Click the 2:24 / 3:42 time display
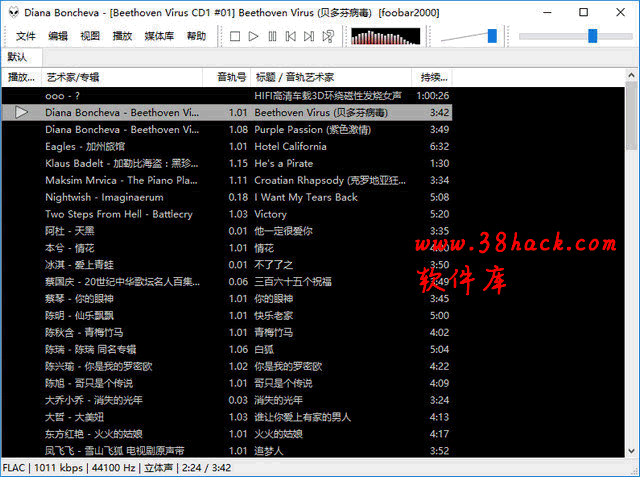Screen dimensions: 640x477 207,468
